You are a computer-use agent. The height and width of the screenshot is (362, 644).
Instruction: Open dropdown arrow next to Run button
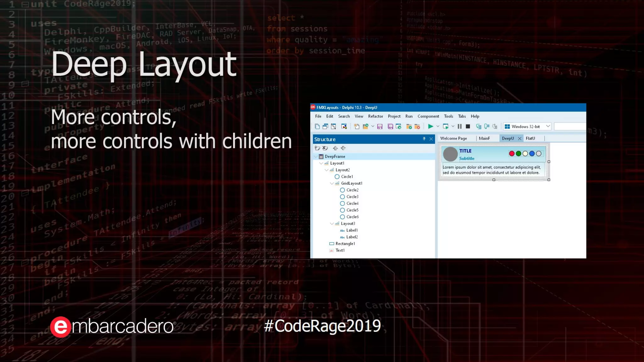point(438,126)
